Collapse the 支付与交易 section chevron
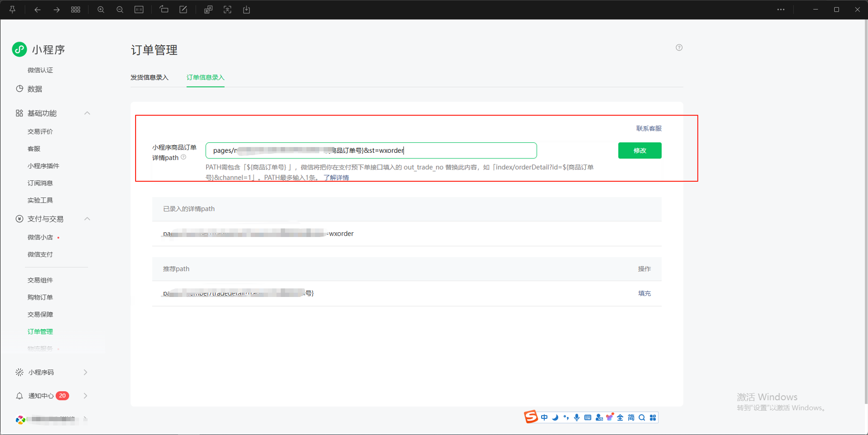 click(87, 219)
